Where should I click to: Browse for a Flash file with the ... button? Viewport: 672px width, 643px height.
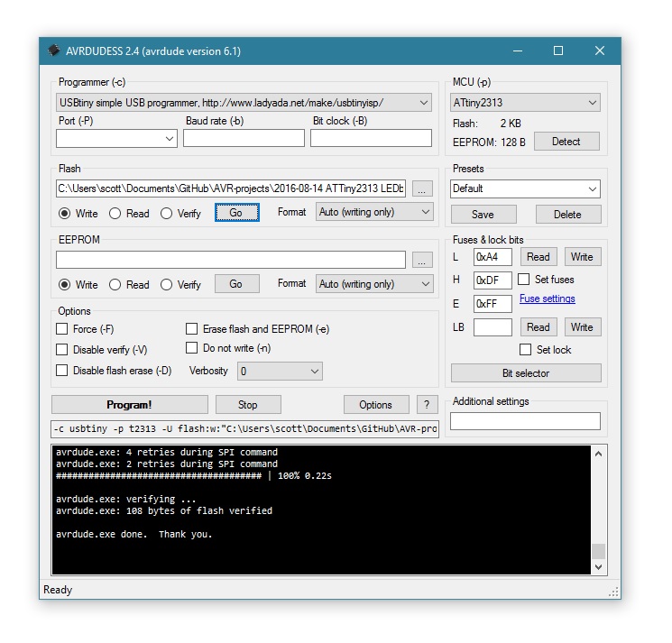tap(422, 188)
